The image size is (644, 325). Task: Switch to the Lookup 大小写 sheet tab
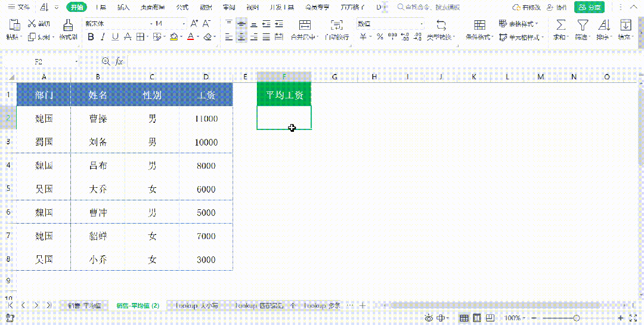pos(196,305)
